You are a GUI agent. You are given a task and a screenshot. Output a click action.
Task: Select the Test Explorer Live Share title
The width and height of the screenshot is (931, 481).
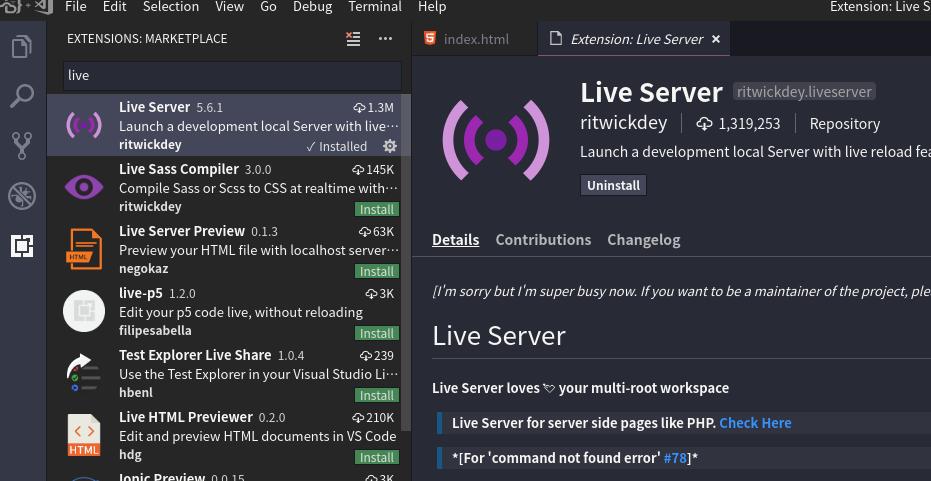click(195, 355)
